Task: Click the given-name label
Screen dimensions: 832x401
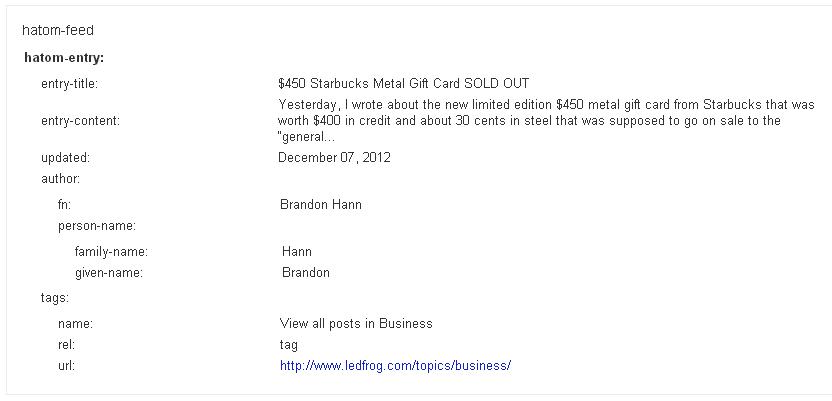Action: tap(109, 273)
